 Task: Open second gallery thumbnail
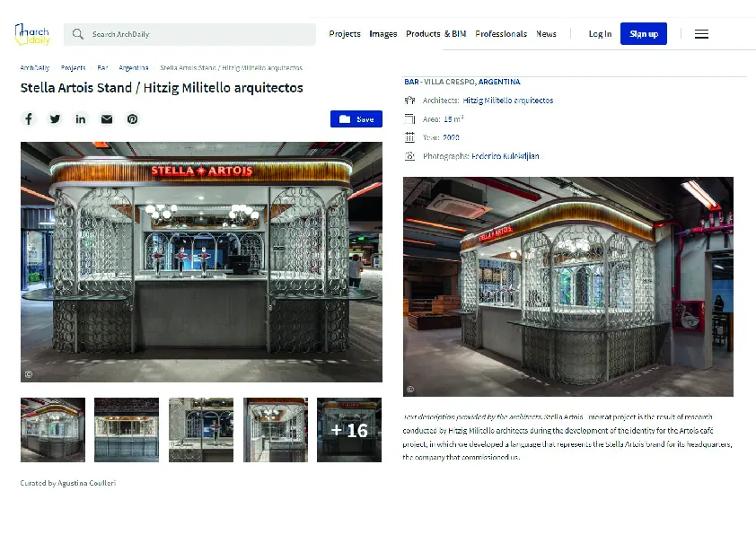(127, 430)
